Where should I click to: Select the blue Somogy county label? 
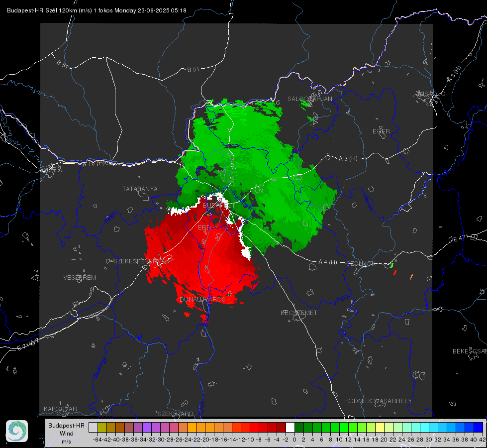pos(99,367)
